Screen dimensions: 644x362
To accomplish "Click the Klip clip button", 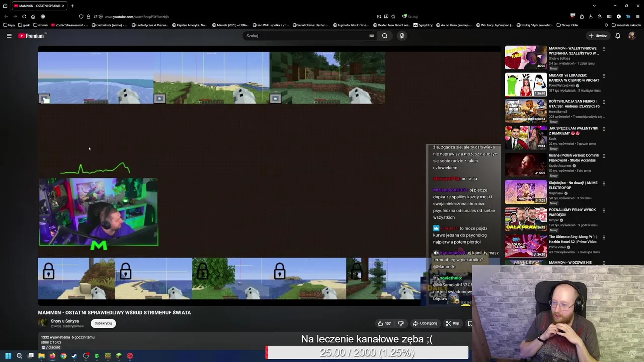I will tap(452, 323).
